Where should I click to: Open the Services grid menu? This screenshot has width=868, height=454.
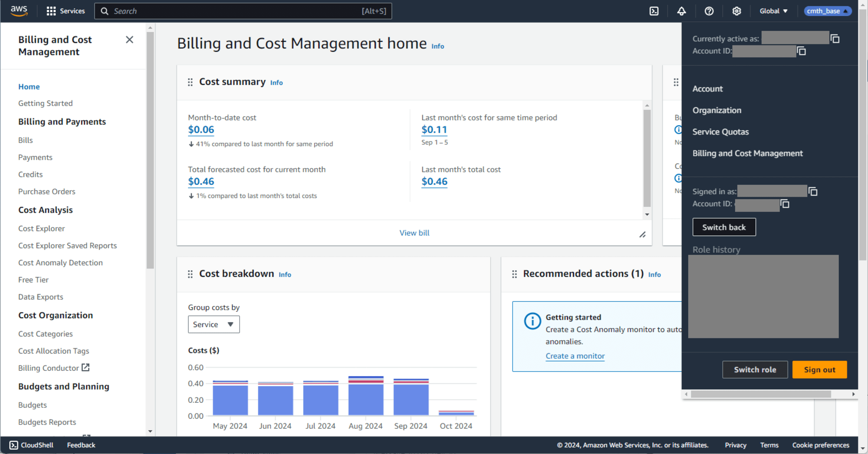tap(66, 11)
